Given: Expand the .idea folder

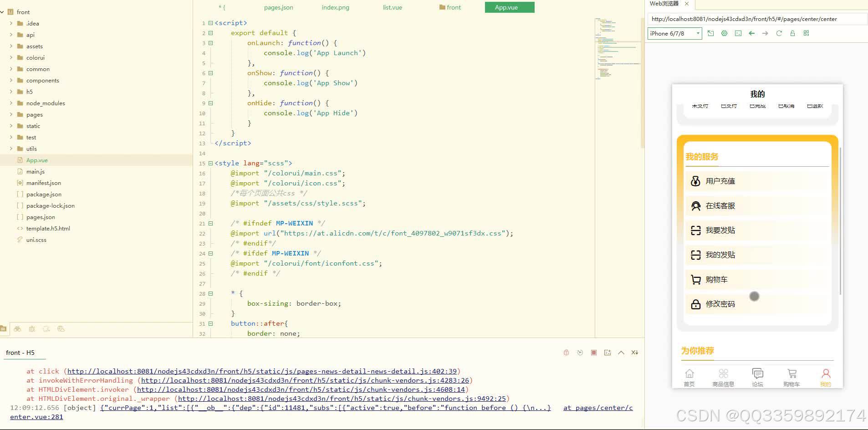Looking at the screenshot, I should [x=11, y=23].
